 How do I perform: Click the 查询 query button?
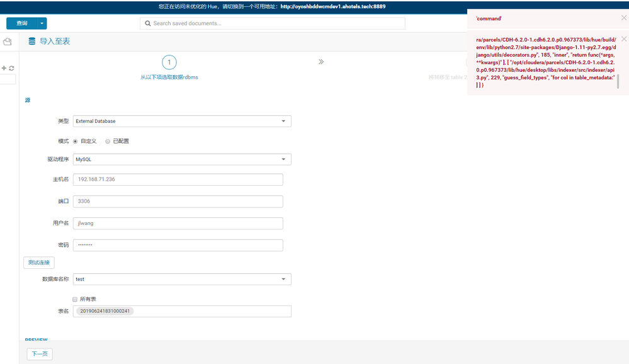coord(21,23)
